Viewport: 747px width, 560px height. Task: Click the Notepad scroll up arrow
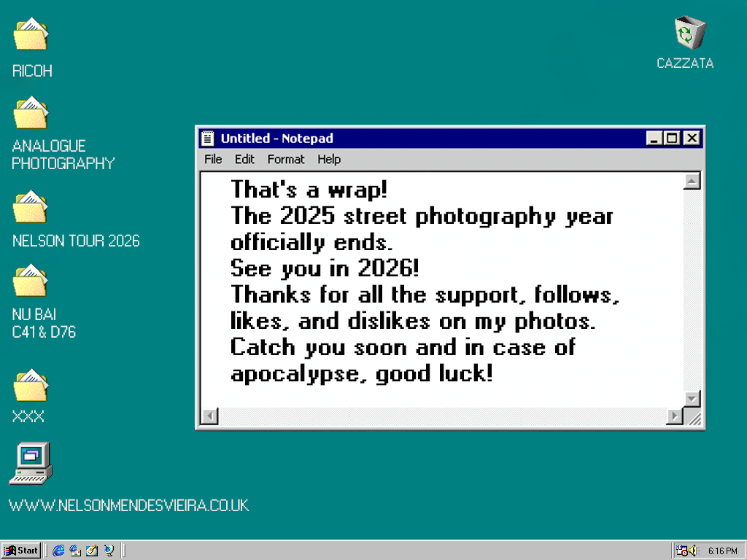[692, 181]
